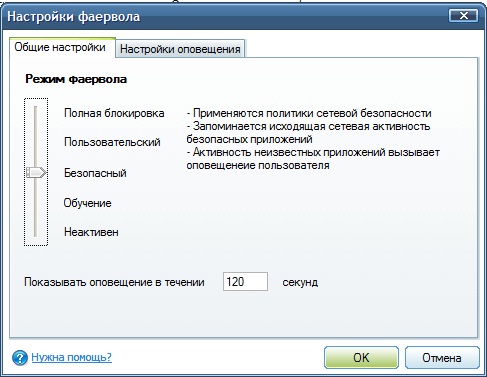Open the Настройки оповещения tab
The image size is (487, 377).
point(180,49)
